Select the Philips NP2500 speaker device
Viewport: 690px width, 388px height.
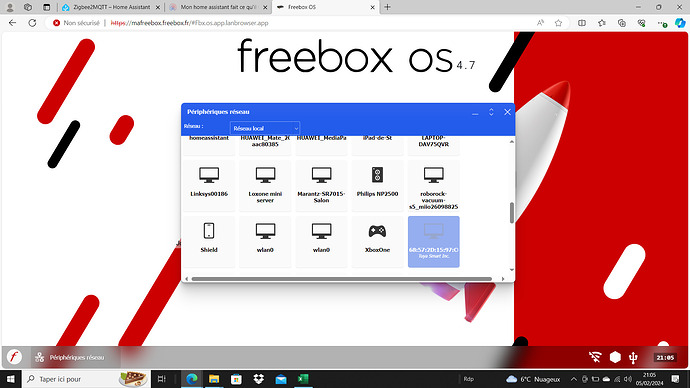(377, 185)
